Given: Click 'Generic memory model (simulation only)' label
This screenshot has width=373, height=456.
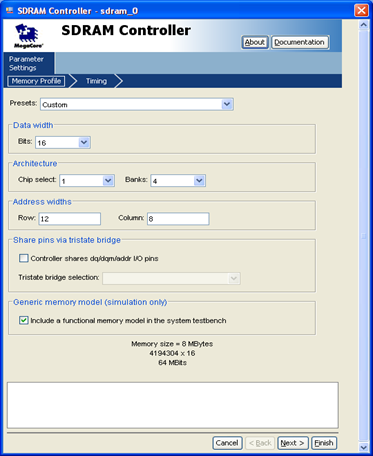Looking at the screenshot, I should [x=90, y=302].
